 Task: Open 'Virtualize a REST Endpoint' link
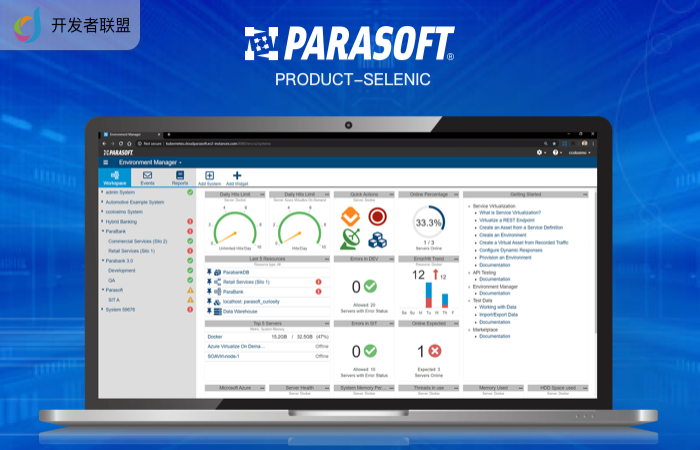click(x=511, y=220)
